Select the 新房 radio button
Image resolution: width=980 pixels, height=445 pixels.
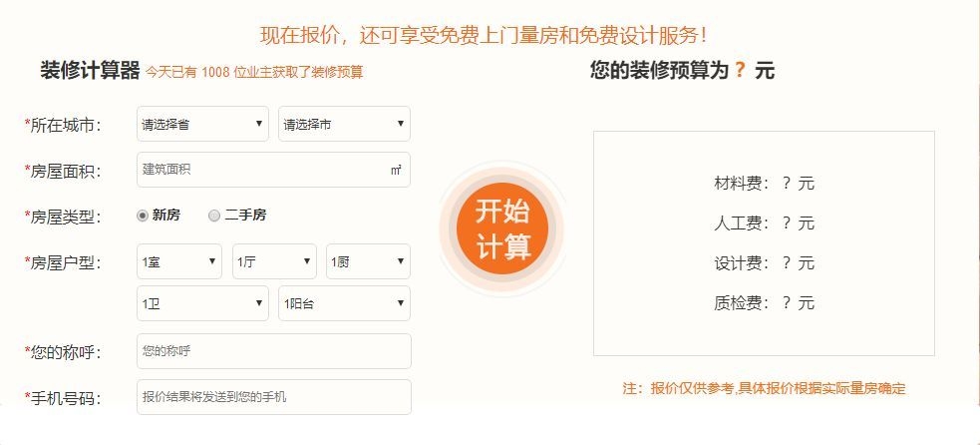click(x=143, y=215)
